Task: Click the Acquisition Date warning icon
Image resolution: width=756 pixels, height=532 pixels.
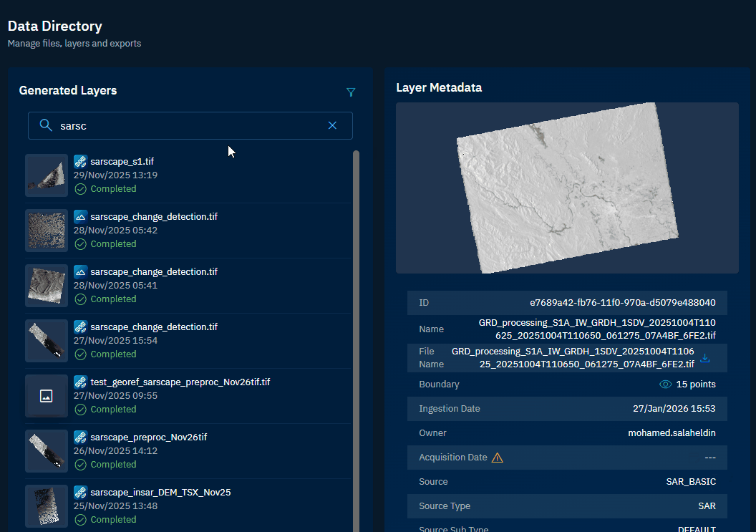Action: click(498, 458)
